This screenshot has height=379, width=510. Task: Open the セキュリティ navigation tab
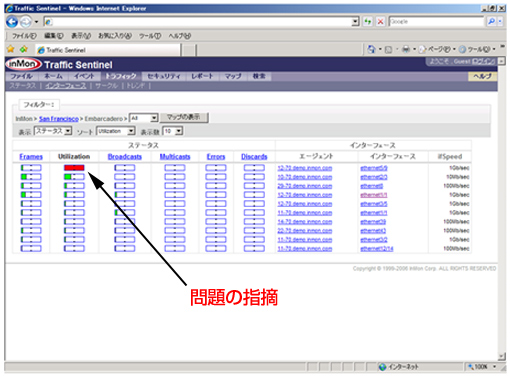pos(163,76)
